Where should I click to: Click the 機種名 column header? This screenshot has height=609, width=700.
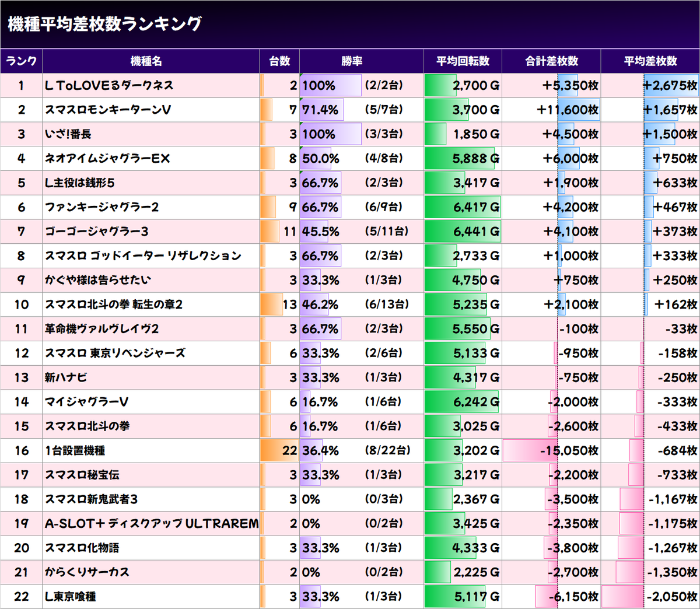[151, 61]
